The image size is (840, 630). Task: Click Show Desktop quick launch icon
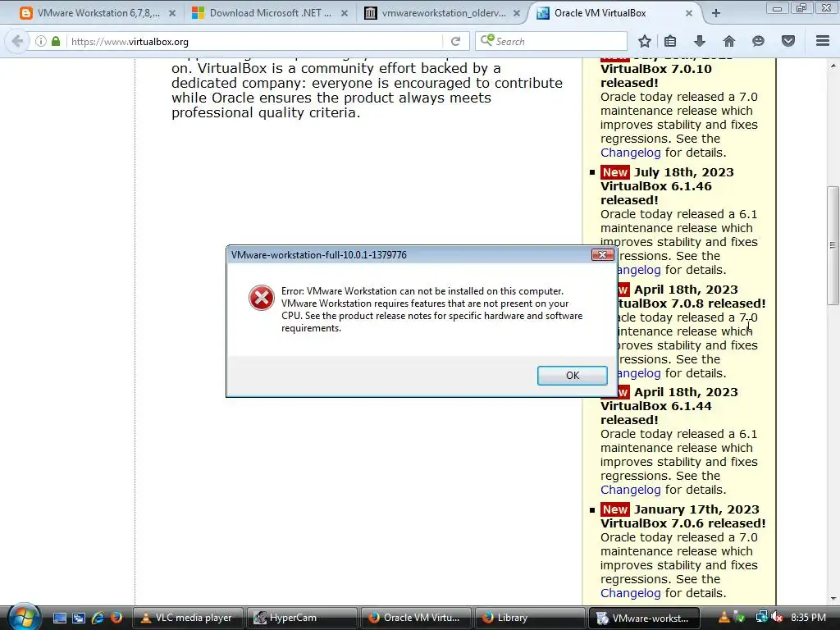tap(59, 618)
